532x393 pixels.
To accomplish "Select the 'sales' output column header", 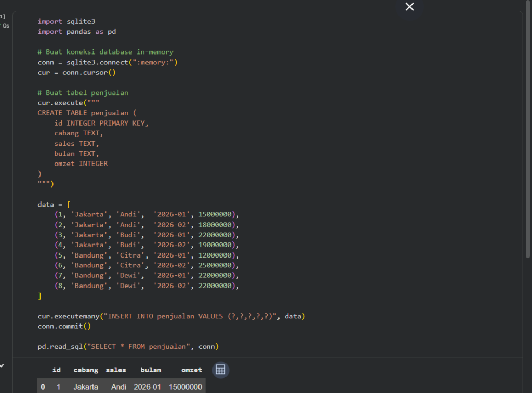I will coord(116,370).
